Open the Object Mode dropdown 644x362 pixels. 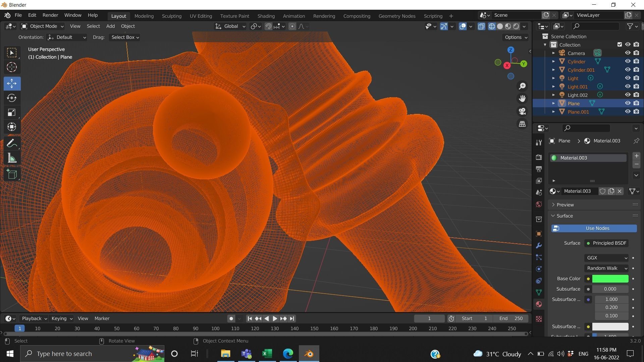pyautogui.click(x=43, y=26)
